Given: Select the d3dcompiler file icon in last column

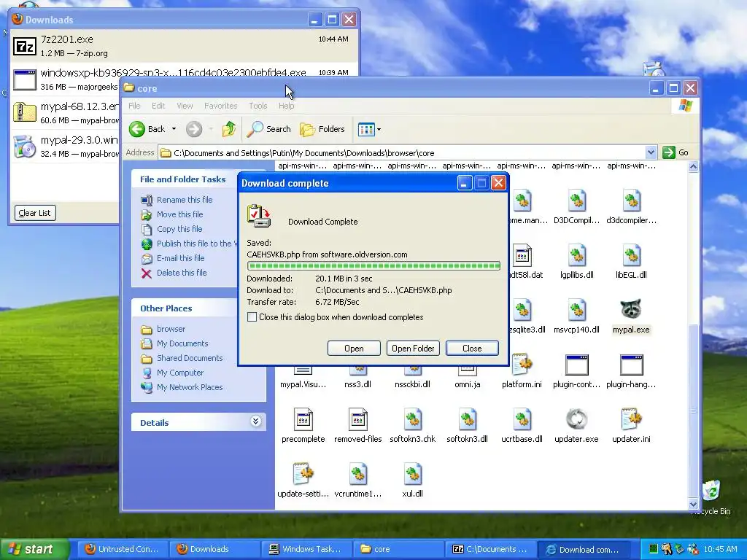Looking at the screenshot, I should point(631,201).
